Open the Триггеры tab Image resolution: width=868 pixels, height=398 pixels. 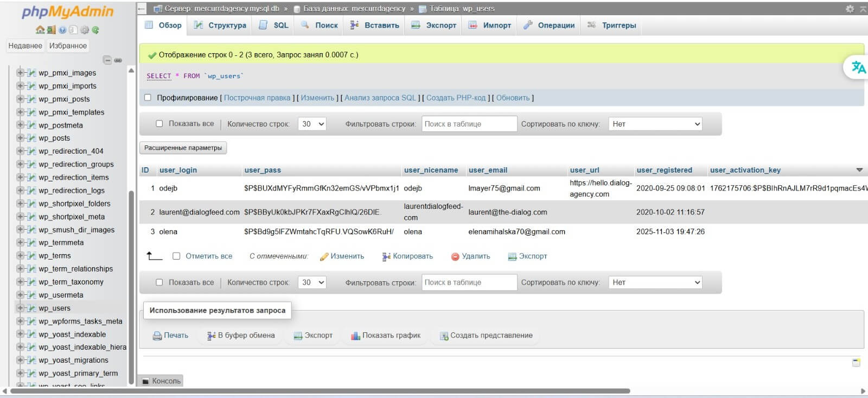pos(612,25)
